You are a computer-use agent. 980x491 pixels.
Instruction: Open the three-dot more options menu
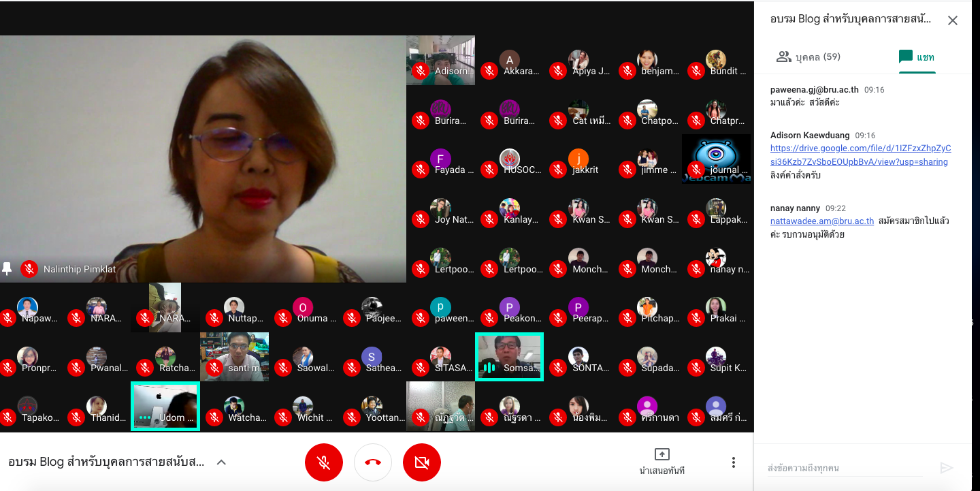[x=734, y=463]
